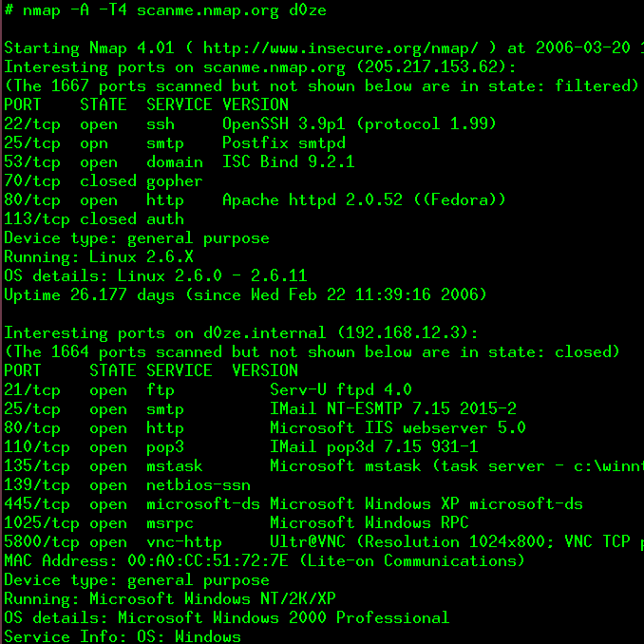The image size is (644, 644).
Task: Click the 139/tcp netbios-ssn row
Action: [127, 485]
